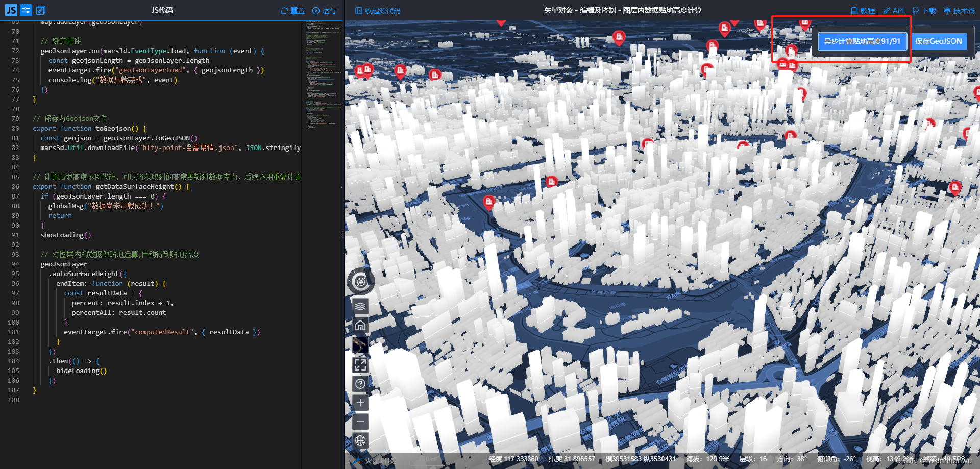Select the Layers icon on the map toolbar
Image resolution: width=980 pixels, height=469 pixels.
[x=360, y=306]
